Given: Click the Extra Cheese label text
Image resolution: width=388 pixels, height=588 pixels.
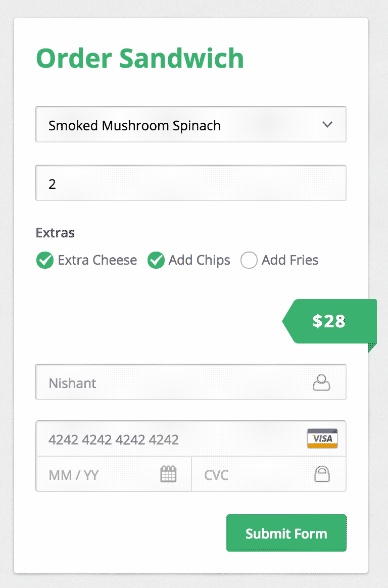Looking at the screenshot, I should click(x=98, y=260).
